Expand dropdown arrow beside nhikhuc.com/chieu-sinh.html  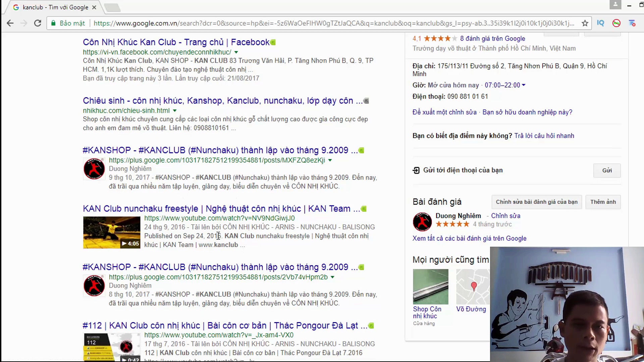click(175, 111)
